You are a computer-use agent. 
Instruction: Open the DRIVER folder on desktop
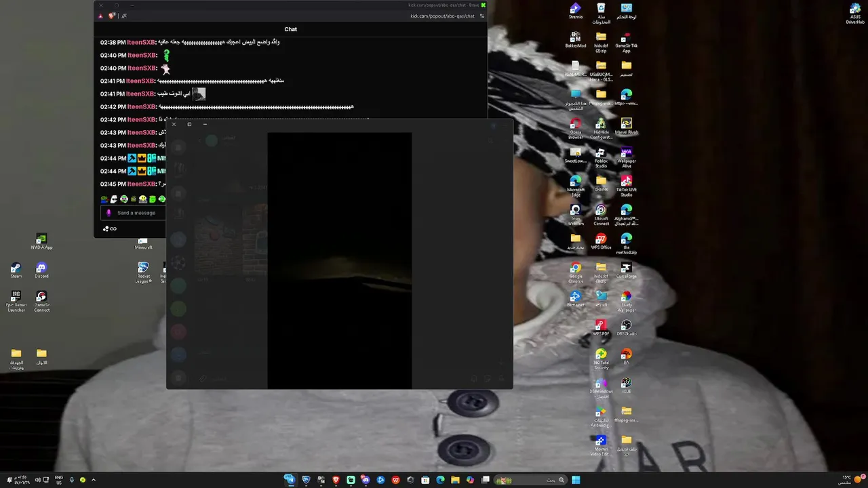click(601, 184)
